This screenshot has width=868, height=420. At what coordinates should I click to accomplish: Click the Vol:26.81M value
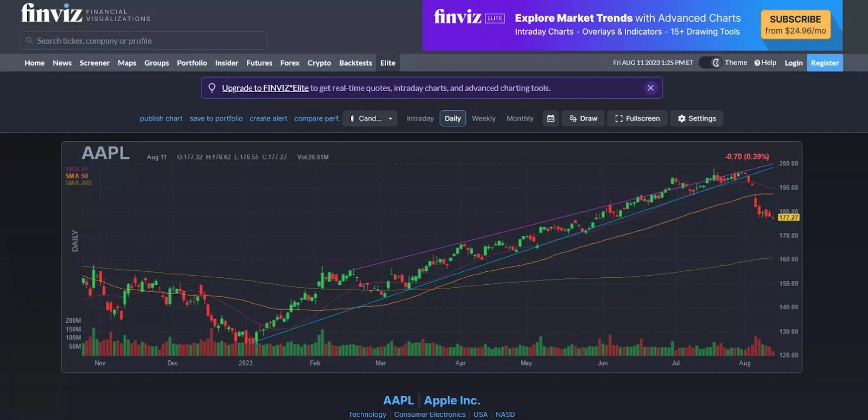(313, 157)
